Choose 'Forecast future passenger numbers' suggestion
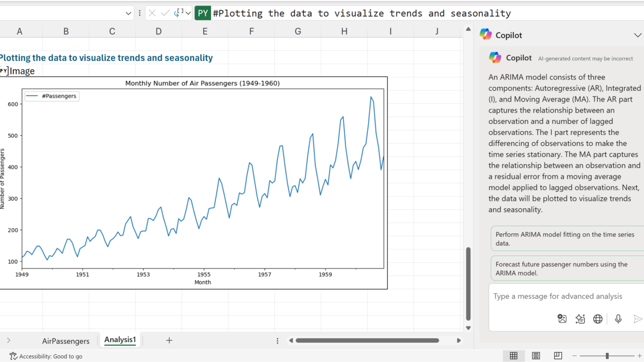The height and width of the screenshot is (362, 644). click(x=566, y=268)
